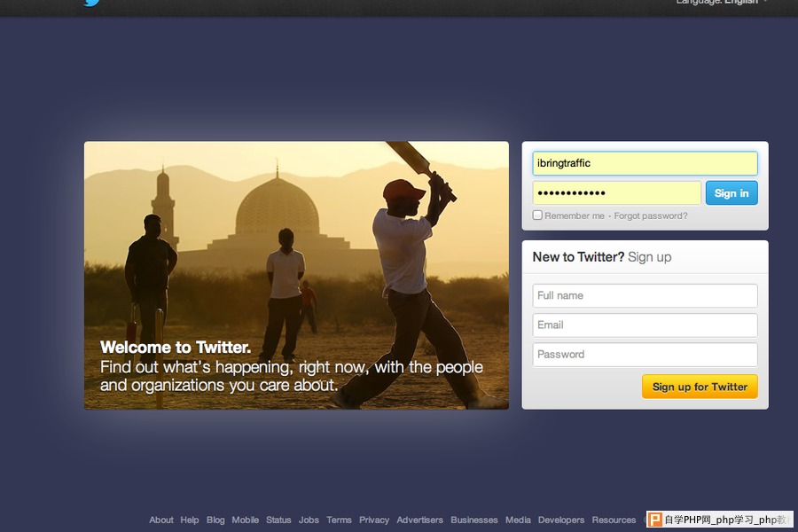Visit the Businesses footer link
The width and height of the screenshot is (798, 532).
click(x=474, y=520)
